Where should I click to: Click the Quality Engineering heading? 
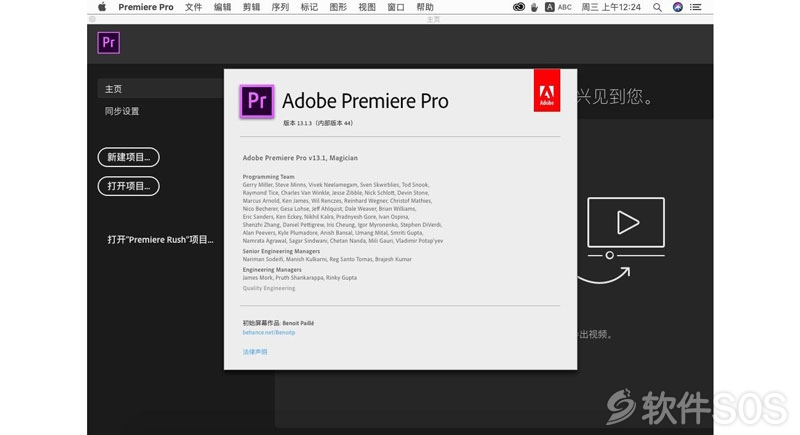click(x=269, y=288)
